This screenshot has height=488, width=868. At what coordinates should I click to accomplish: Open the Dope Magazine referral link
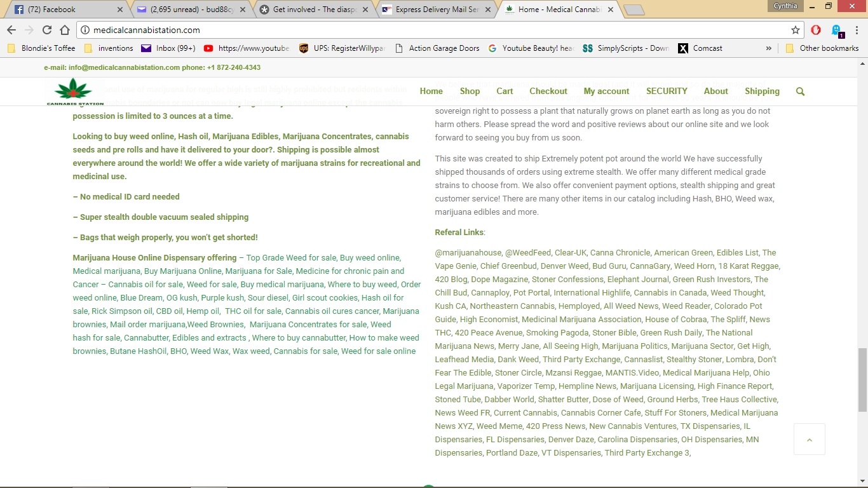tap(499, 280)
